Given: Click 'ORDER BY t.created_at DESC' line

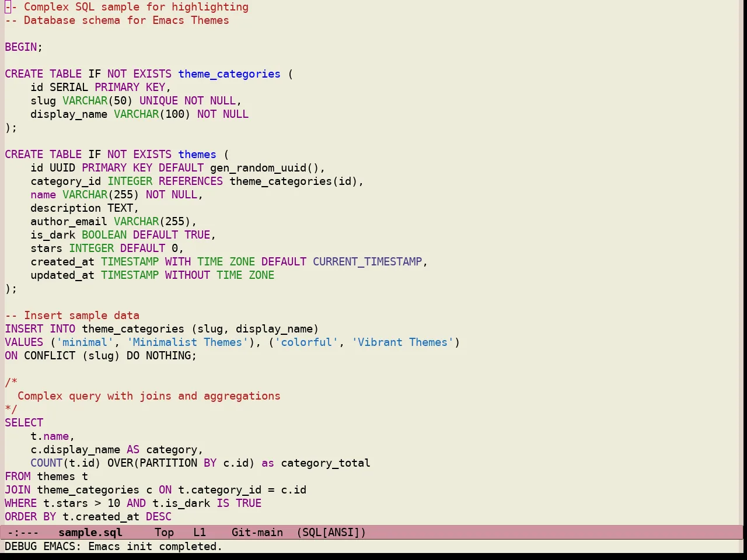Looking at the screenshot, I should pos(88,516).
